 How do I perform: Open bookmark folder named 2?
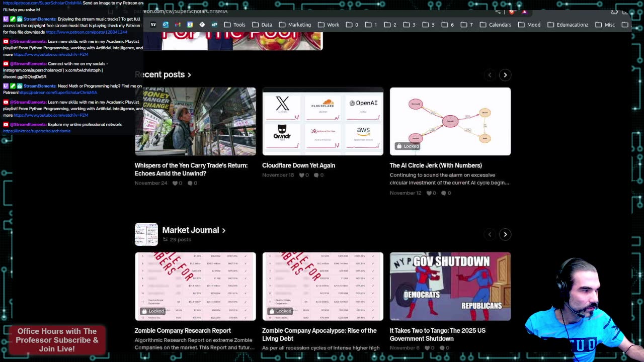390,25
